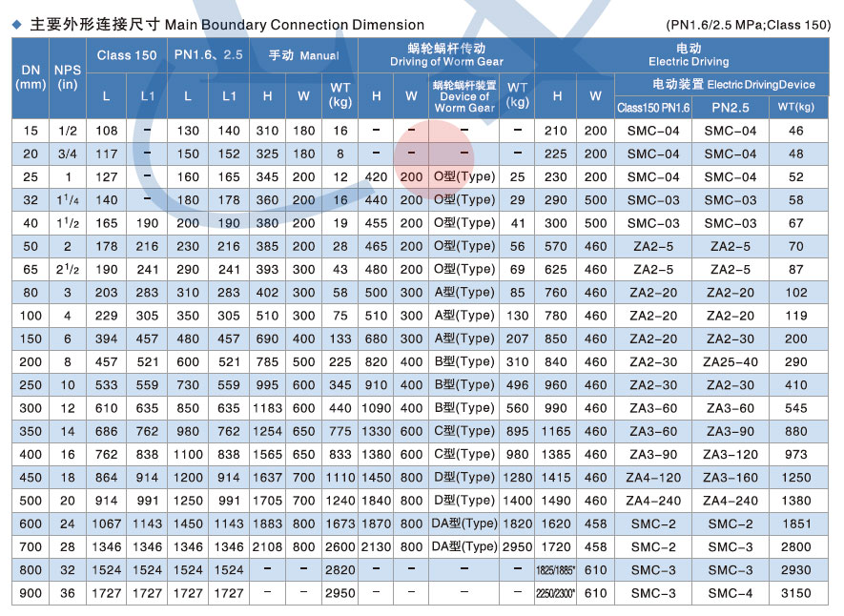Click the electric H value '1825/1885*'
Viewport: 844px width, 616px height.
pos(555,570)
